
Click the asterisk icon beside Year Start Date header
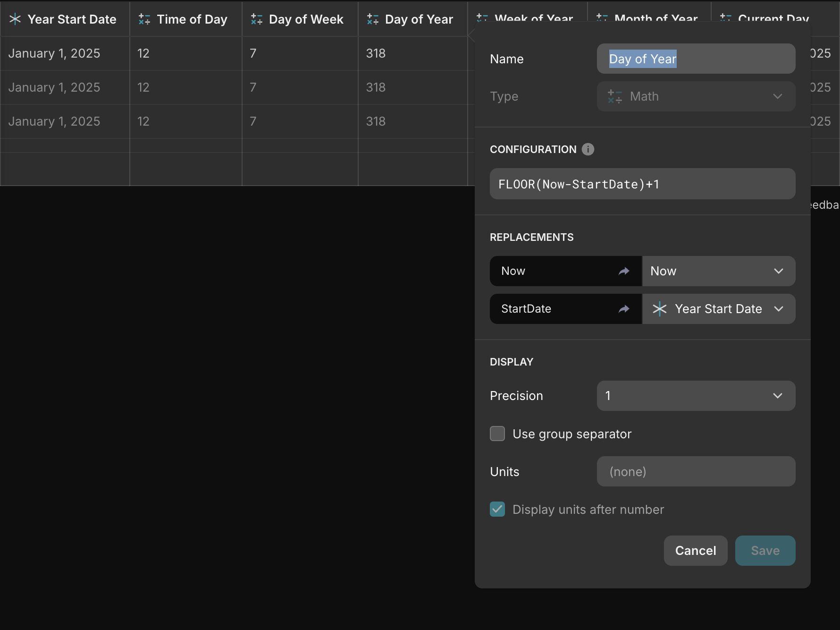[15, 19]
